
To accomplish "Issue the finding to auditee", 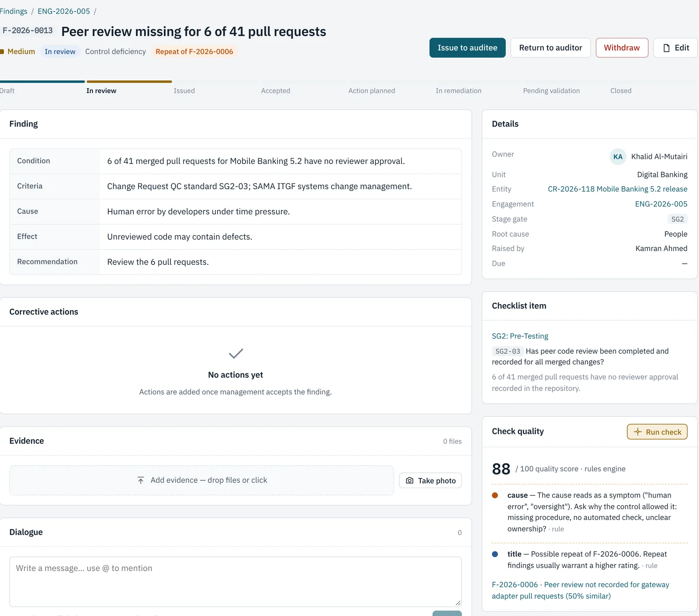I will 467,48.
